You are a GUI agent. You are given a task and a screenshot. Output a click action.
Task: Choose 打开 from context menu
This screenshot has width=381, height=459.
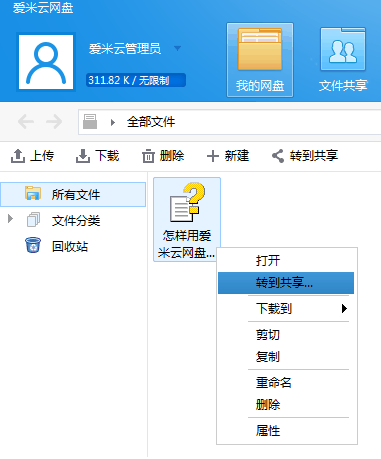tap(287, 260)
